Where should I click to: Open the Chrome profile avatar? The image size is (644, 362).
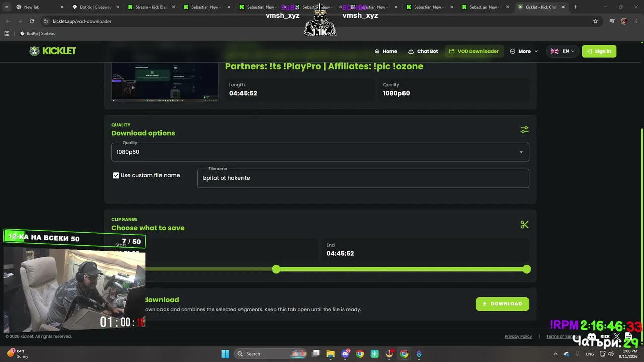pyautogui.click(x=624, y=21)
